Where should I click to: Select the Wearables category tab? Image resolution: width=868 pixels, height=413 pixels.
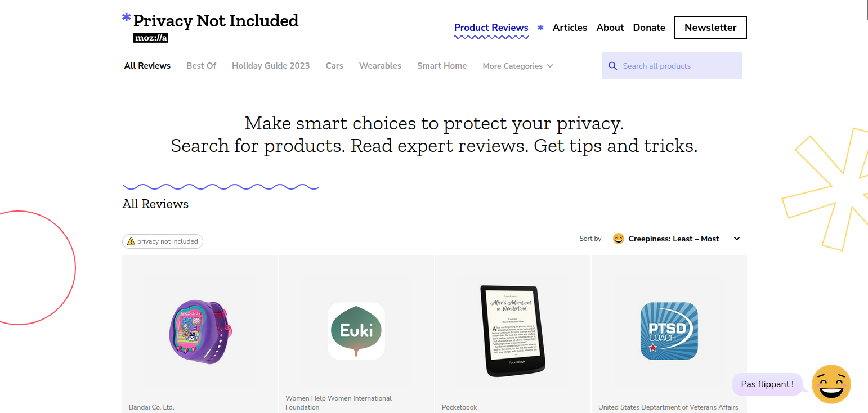(381, 66)
